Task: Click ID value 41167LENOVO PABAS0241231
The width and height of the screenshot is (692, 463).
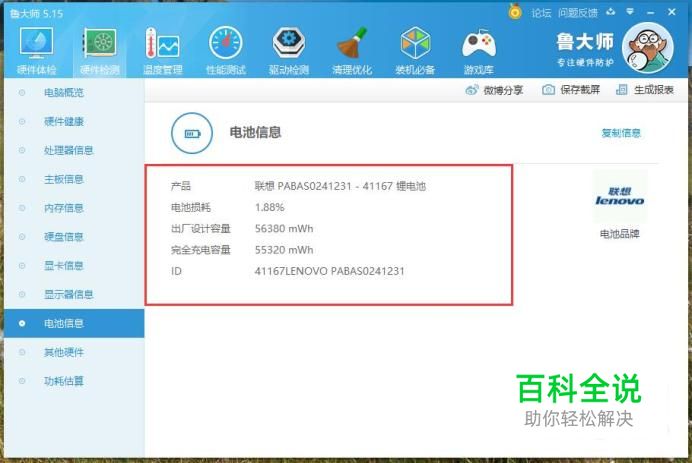Action: pos(329,271)
